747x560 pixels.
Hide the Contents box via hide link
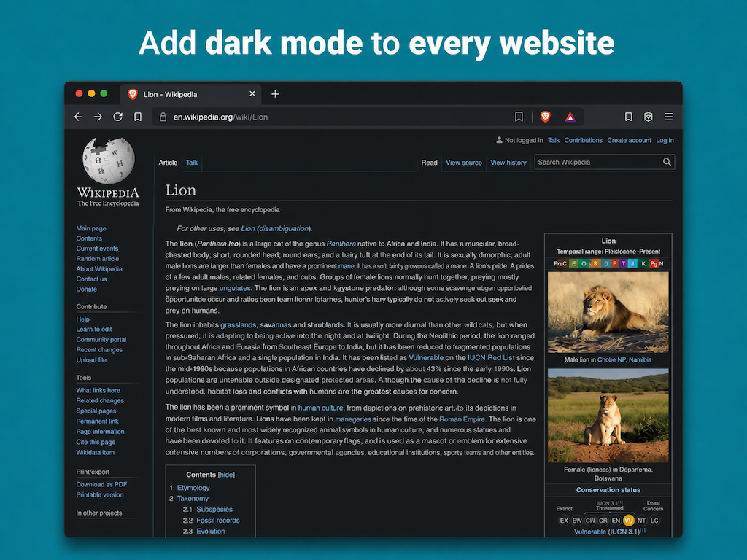click(x=226, y=475)
